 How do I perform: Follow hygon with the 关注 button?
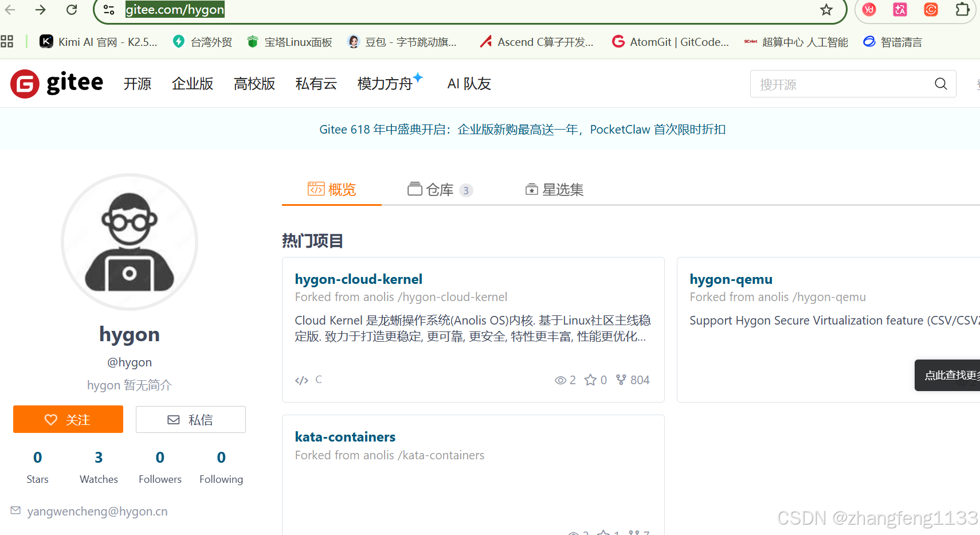tap(68, 419)
